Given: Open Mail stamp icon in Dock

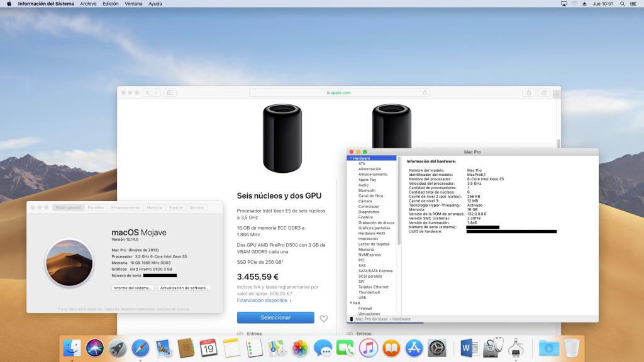Looking at the screenshot, I should pos(164,348).
